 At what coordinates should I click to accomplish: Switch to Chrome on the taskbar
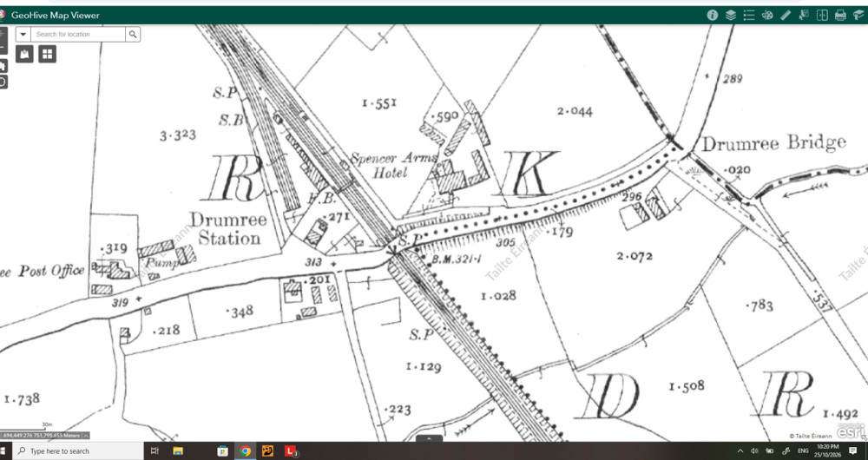[x=246, y=451]
